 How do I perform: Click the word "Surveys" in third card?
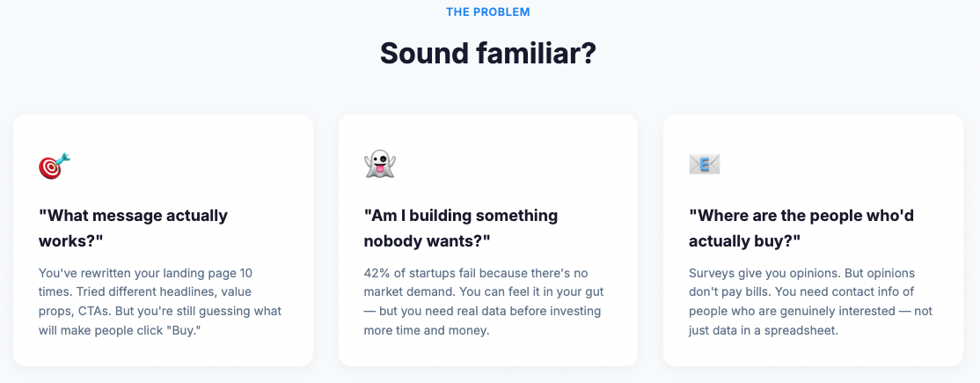coord(713,273)
